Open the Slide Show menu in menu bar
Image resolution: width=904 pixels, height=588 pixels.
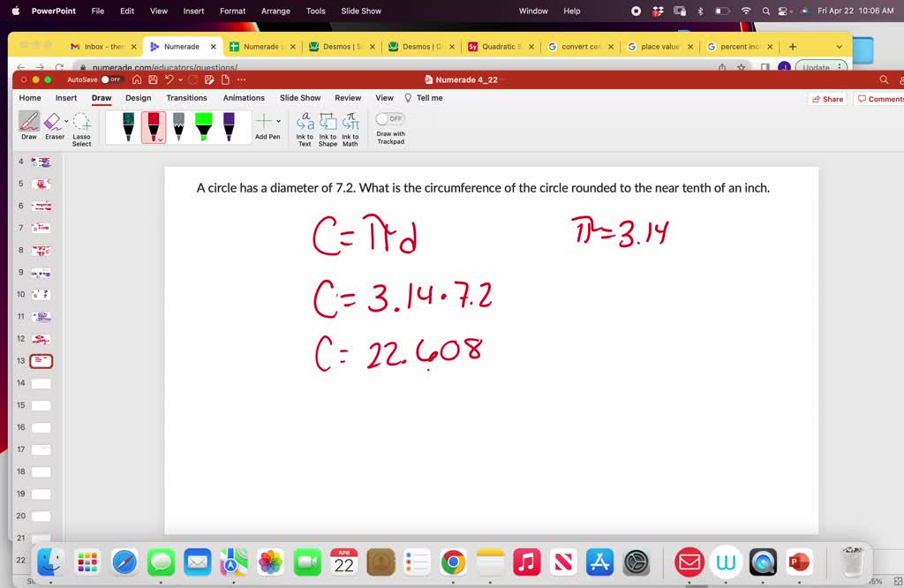359,11
